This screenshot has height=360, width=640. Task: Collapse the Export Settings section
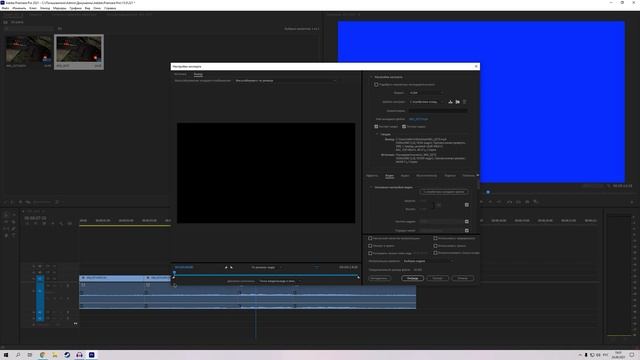(x=371, y=77)
